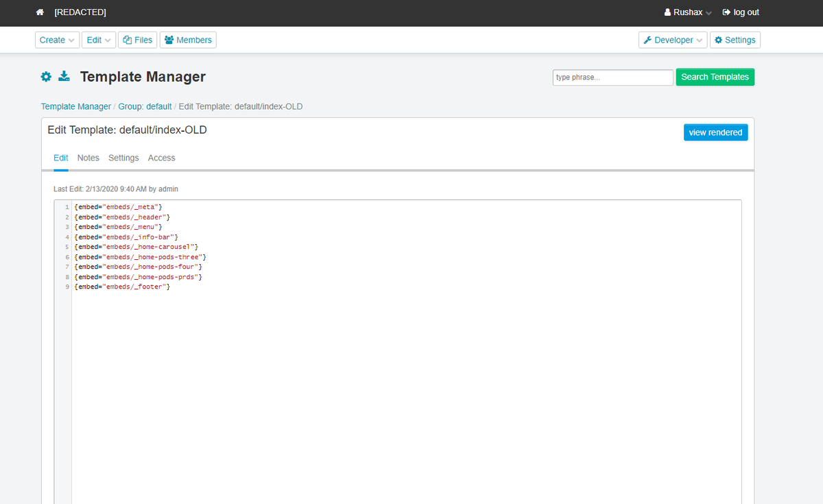823x504 pixels.
Task: Click the view rendered button
Action: [716, 132]
